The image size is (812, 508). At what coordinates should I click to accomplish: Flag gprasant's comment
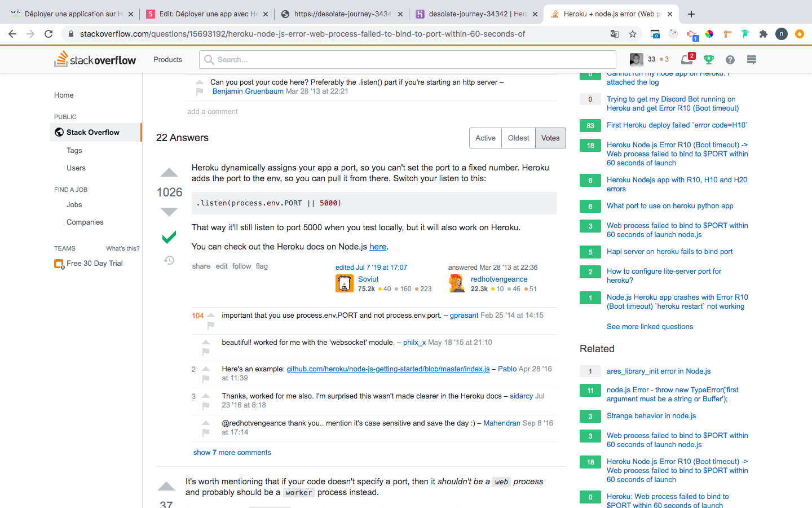pyautogui.click(x=211, y=325)
